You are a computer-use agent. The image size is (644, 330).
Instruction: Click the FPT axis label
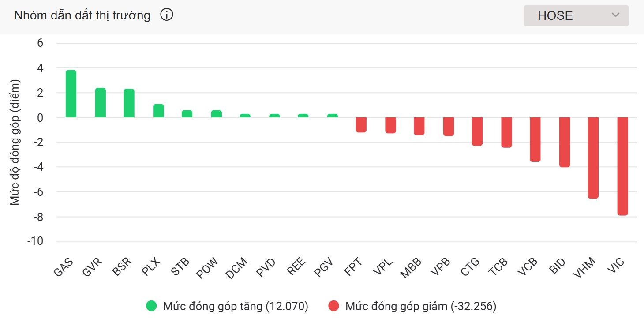(354, 267)
